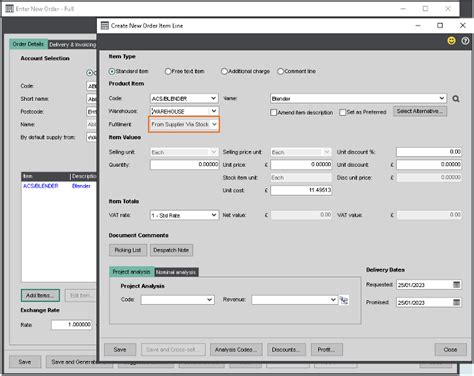Expand the Project Analysis Code dropdown
Screen dimensions: 474x376
point(209,300)
